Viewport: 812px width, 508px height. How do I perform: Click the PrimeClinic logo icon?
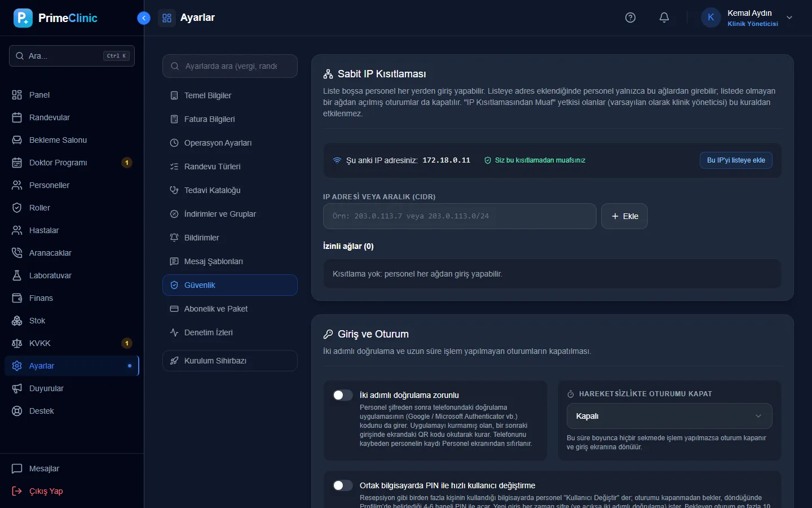pyautogui.click(x=23, y=18)
